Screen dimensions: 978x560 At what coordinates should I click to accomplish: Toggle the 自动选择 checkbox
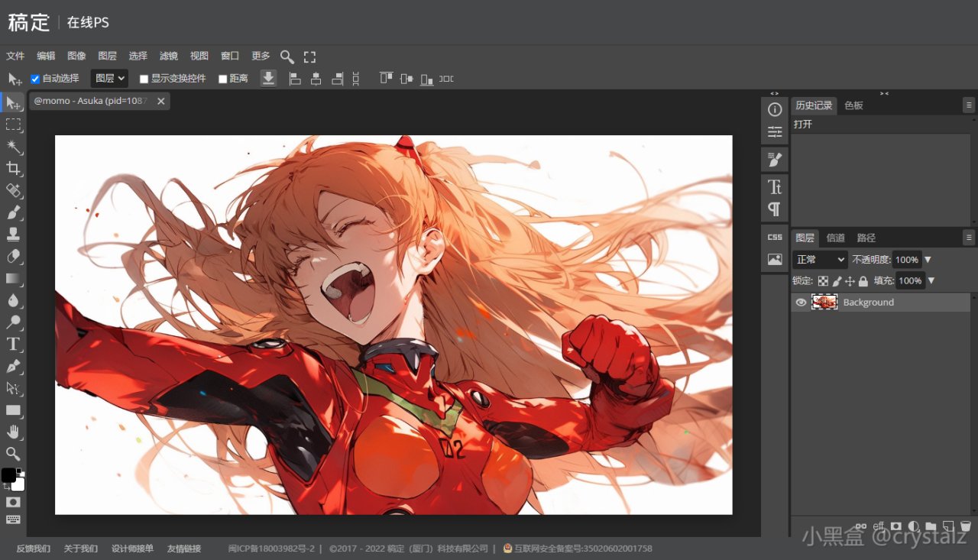(35, 79)
